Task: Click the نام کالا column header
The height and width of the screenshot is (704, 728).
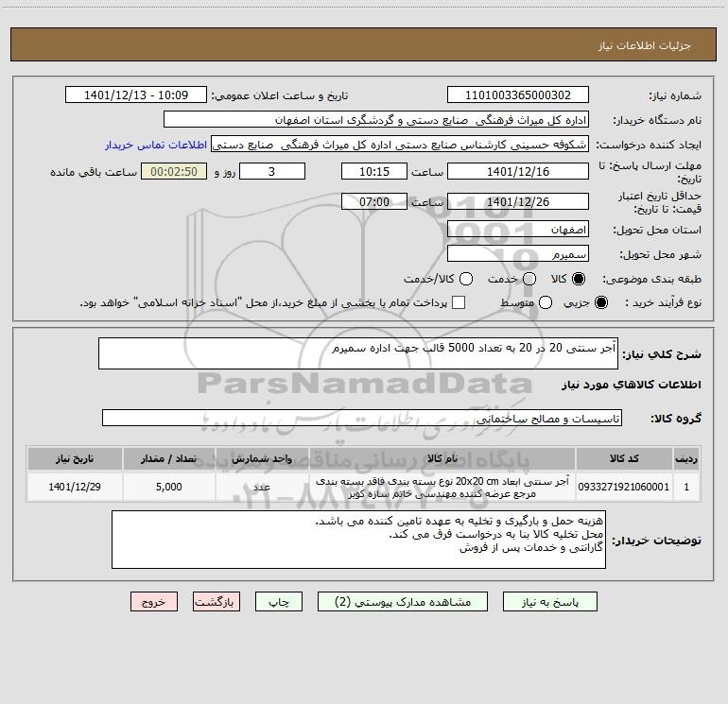Action: pos(442,459)
